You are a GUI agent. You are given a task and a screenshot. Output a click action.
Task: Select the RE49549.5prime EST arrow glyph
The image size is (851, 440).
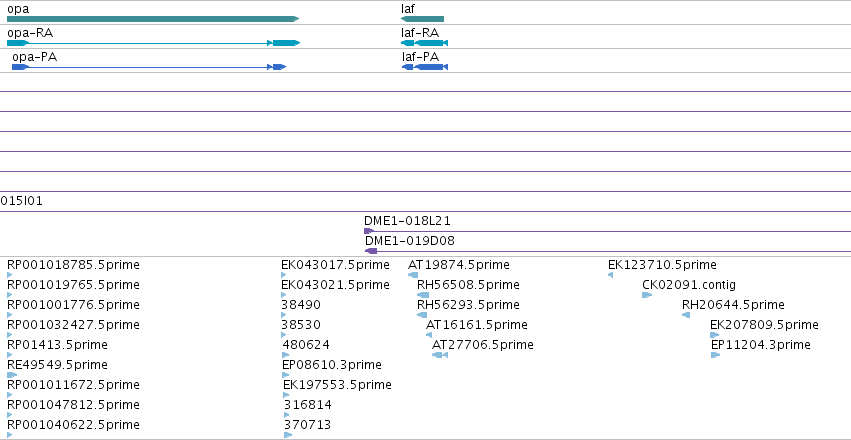pos(12,375)
